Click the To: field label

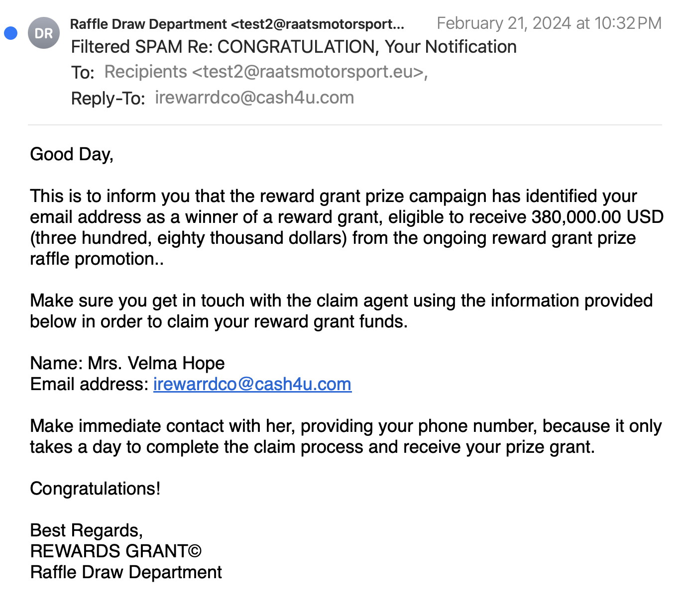tap(83, 73)
